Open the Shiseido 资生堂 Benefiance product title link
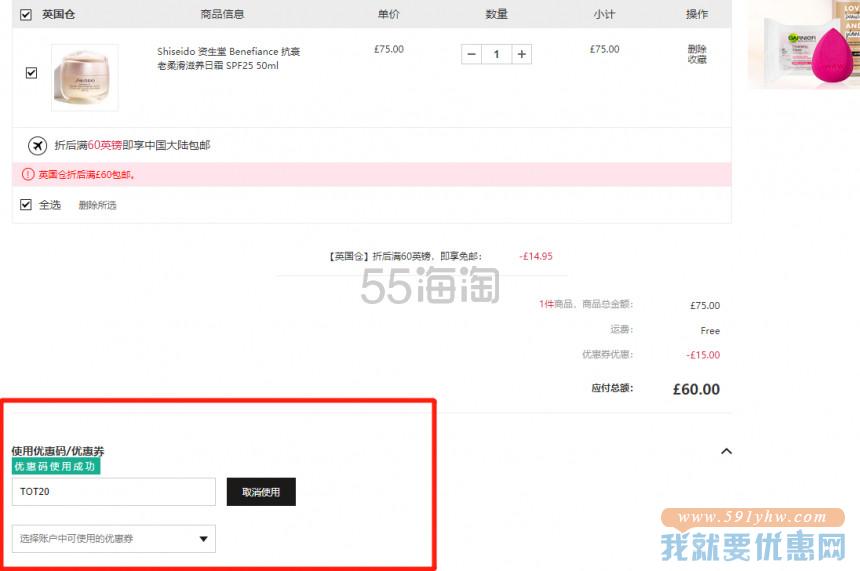 click(x=229, y=58)
